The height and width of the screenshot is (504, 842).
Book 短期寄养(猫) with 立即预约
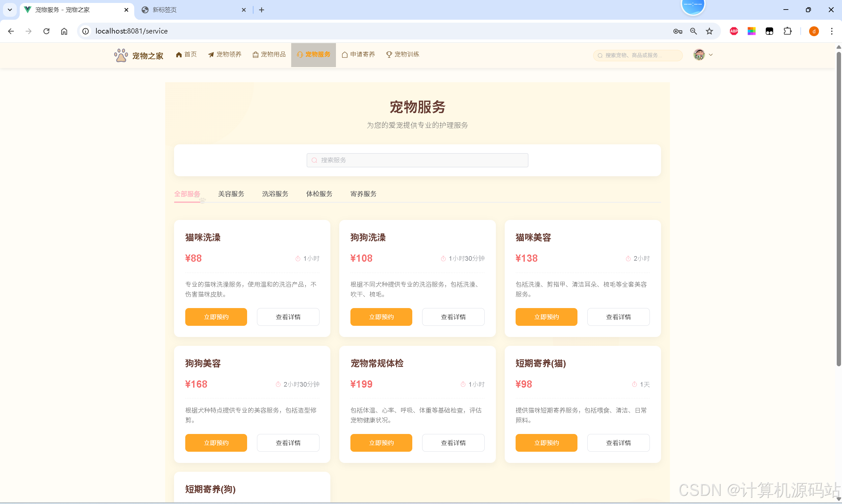[547, 443]
